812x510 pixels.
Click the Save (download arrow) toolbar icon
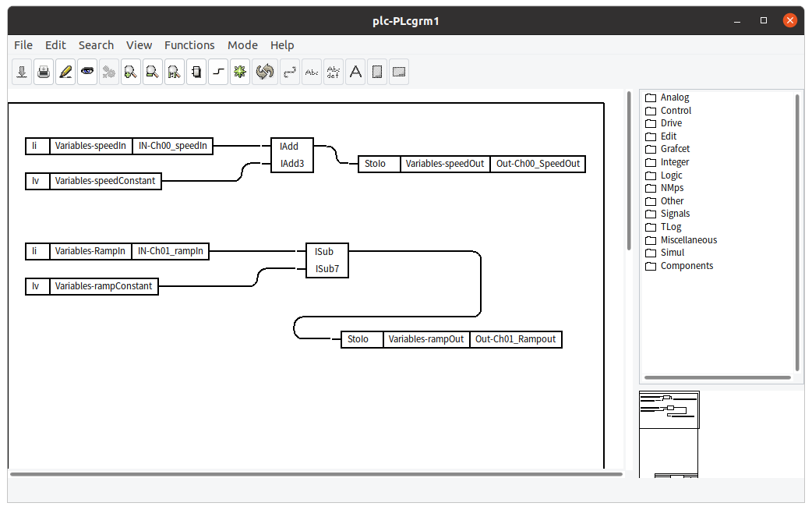pos(22,73)
